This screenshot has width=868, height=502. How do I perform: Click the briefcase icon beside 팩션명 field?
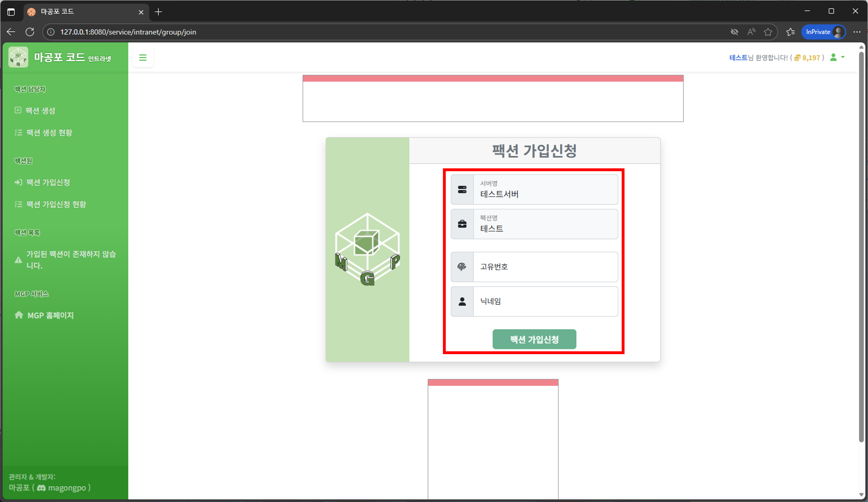[462, 224]
